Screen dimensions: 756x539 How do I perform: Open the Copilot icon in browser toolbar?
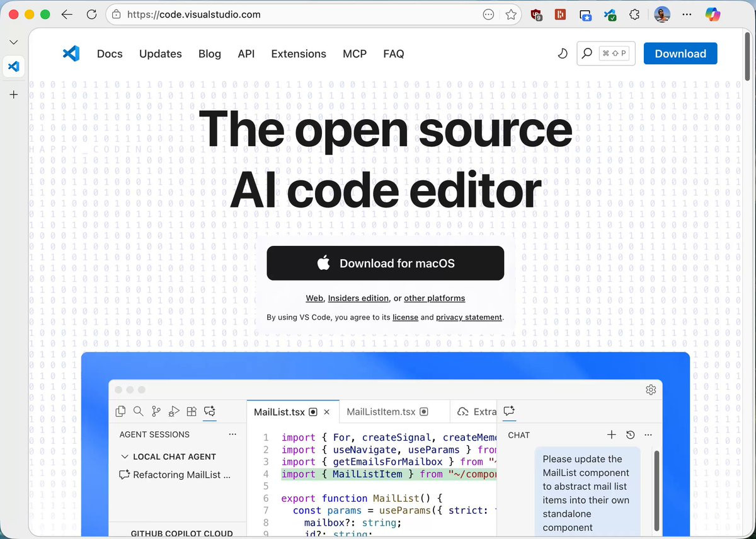coord(713,14)
